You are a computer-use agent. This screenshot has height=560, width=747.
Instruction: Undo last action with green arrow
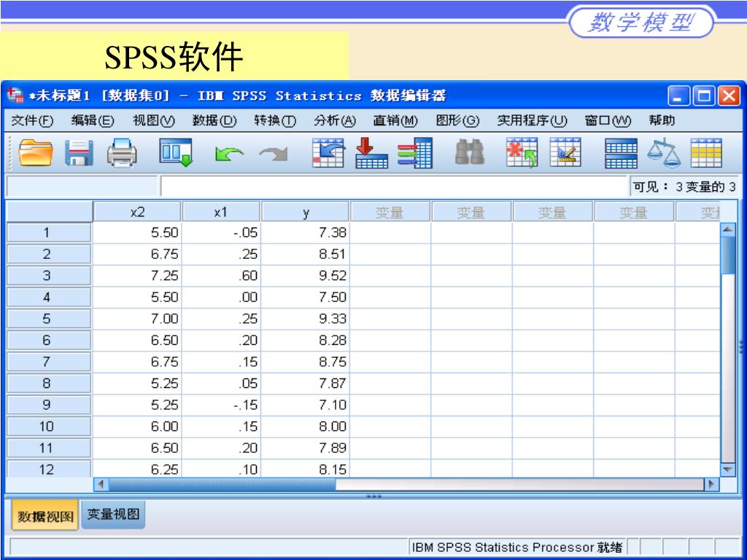(x=228, y=154)
